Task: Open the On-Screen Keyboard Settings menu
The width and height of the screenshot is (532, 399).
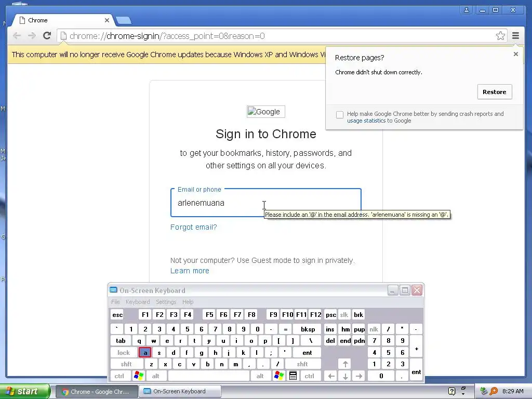Action: click(x=166, y=302)
